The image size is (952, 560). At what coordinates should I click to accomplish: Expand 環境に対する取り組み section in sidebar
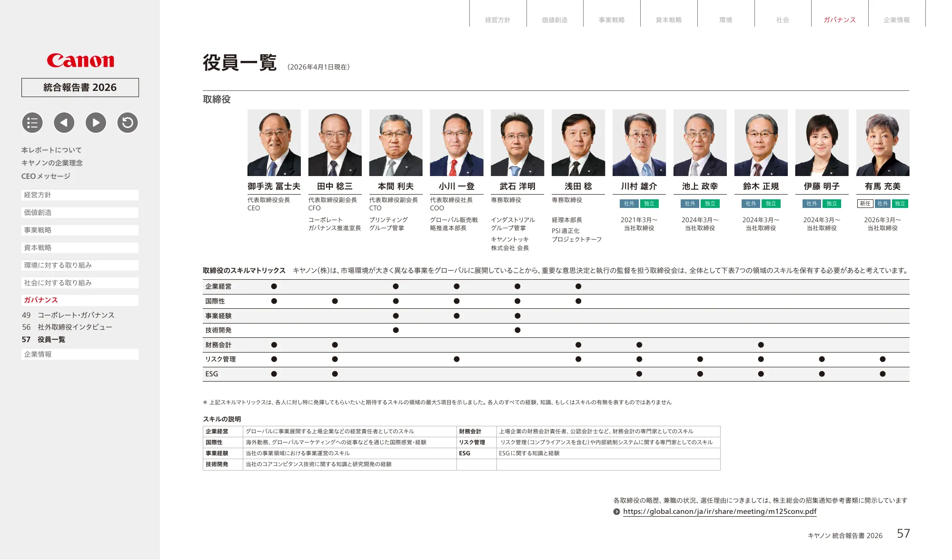click(80, 265)
